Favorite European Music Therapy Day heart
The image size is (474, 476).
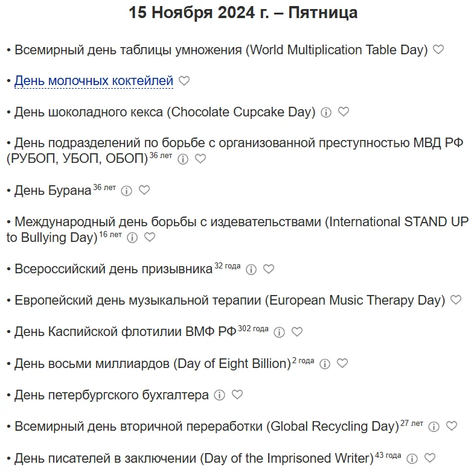coord(456,300)
